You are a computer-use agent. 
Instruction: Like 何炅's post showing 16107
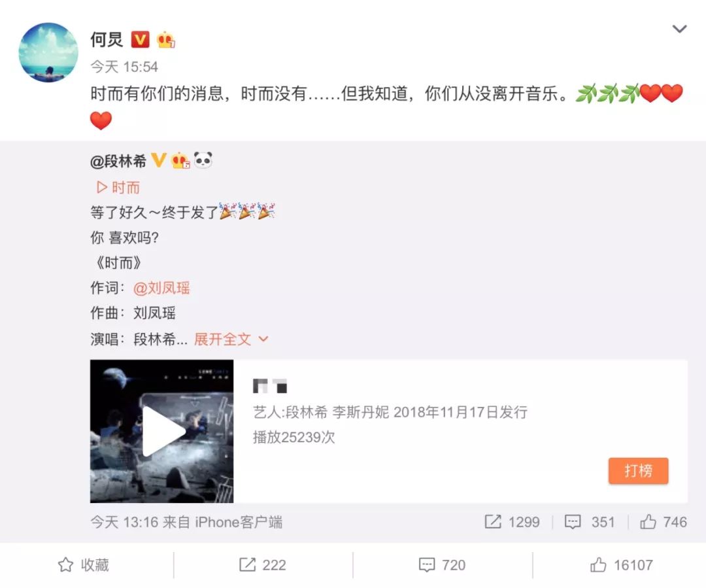pos(622,564)
